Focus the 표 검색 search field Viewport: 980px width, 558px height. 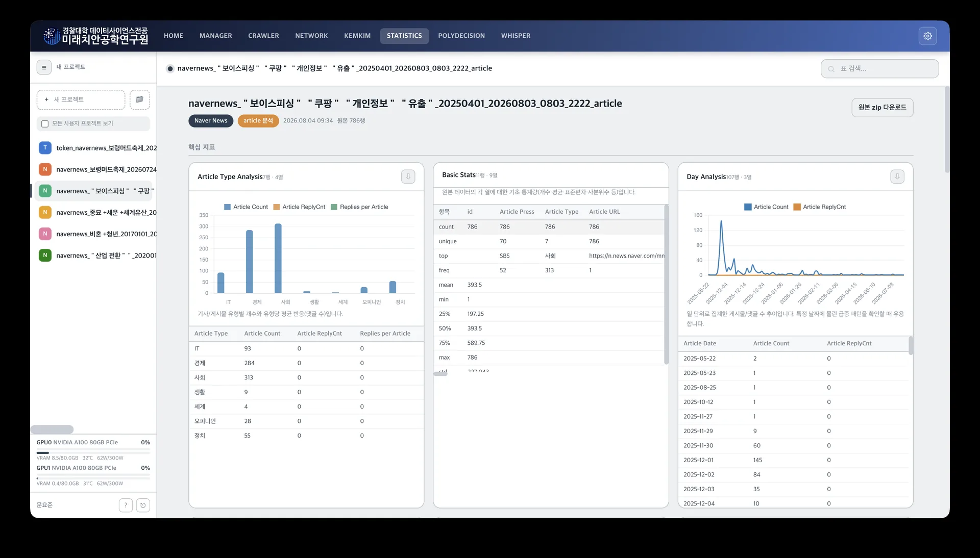[x=879, y=69]
